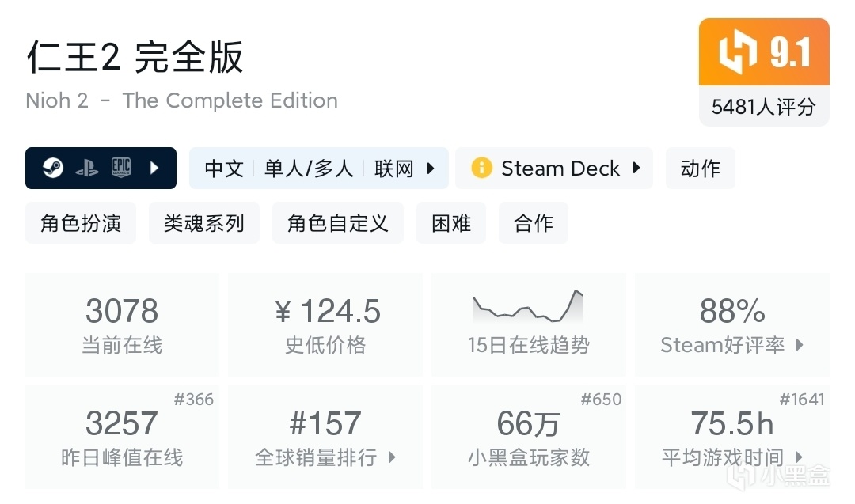Image resolution: width=855 pixels, height=504 pixels.
Task: Expand the platforms list arrow
Action: click(154, 168)
